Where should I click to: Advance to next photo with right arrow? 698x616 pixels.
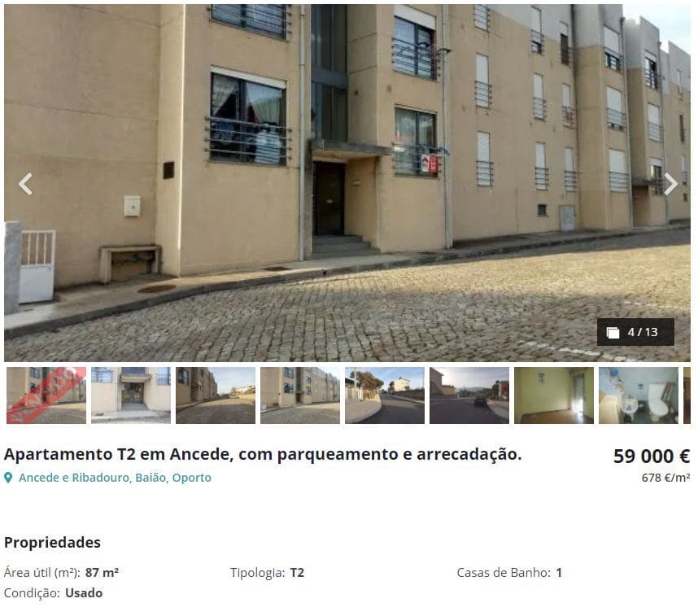point(670,184)
